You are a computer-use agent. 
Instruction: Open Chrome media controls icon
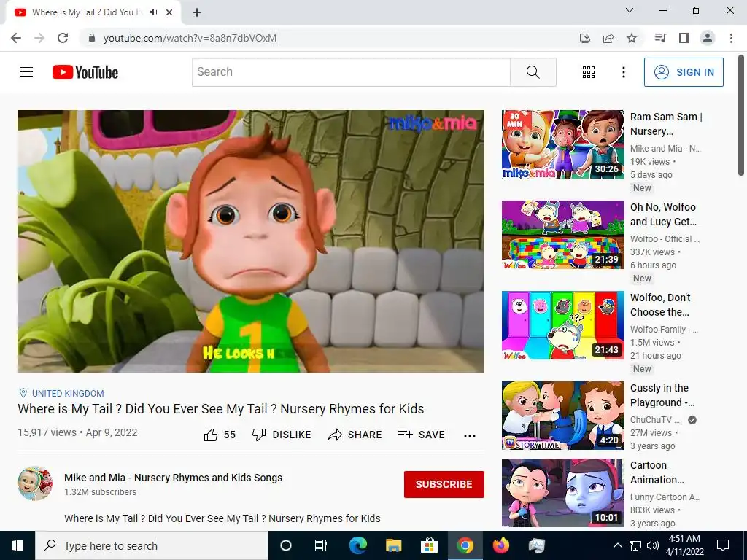(660, 38)
